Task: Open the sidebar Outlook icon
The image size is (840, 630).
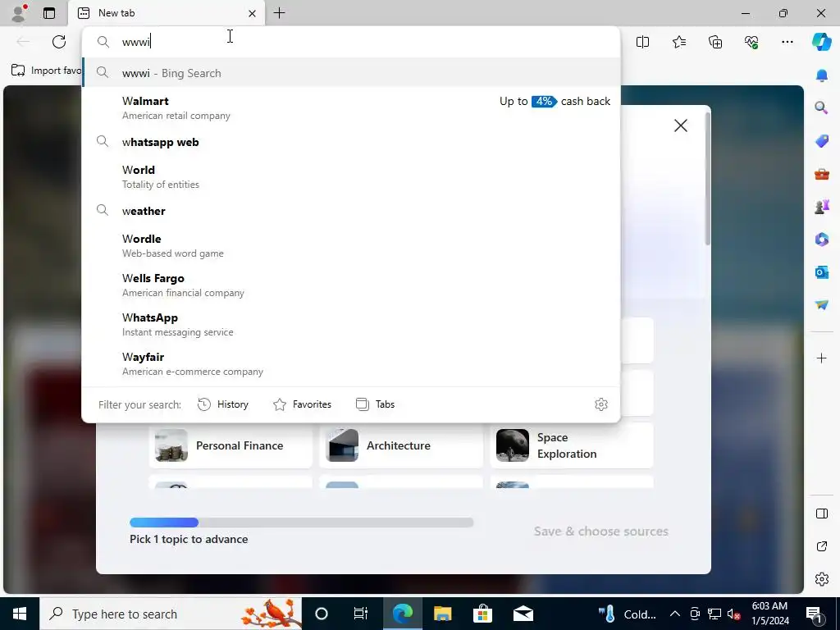Action: pyautogui.click(x=821, y=272)
